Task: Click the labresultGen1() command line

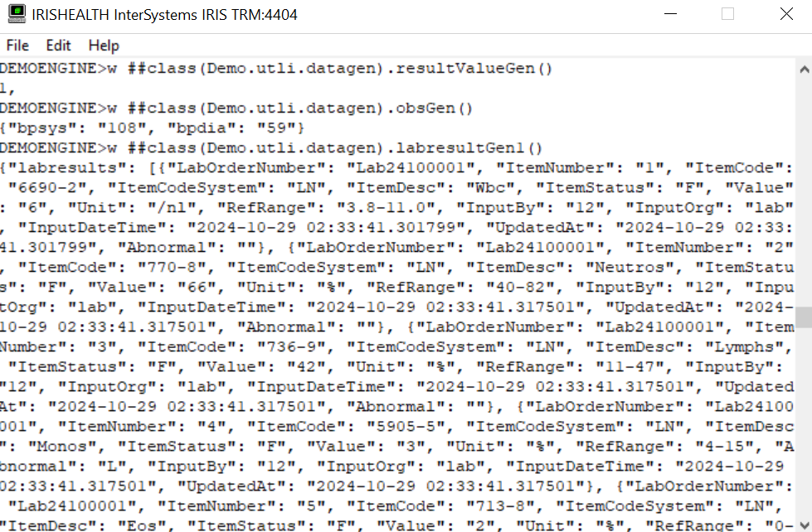Action: 271,148
